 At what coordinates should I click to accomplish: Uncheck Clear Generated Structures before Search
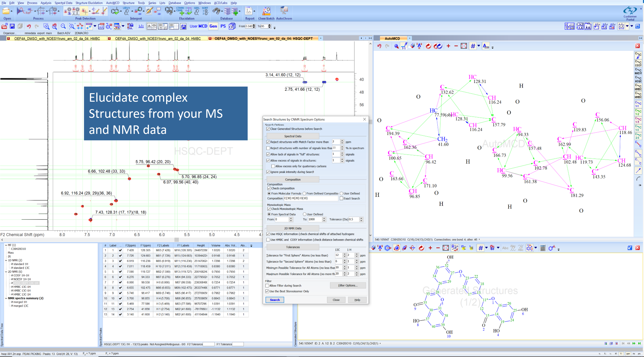(x=268, y=129)
